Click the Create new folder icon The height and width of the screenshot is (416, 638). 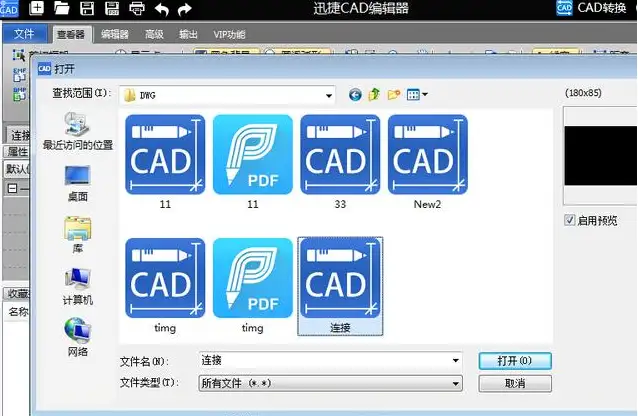[x=393, y=94]
